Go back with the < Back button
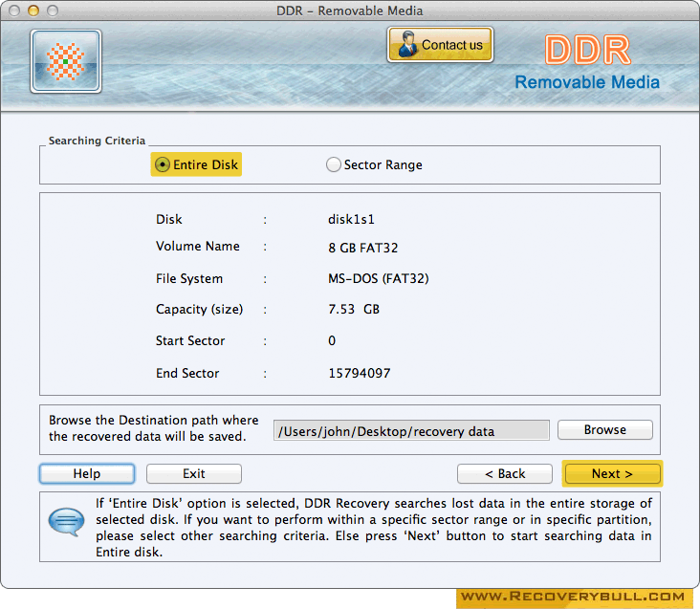700x609 pixels. point(505,473)
